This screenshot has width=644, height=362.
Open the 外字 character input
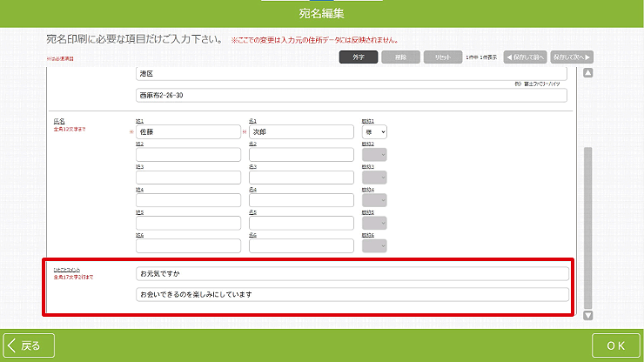tap(358, 57)
